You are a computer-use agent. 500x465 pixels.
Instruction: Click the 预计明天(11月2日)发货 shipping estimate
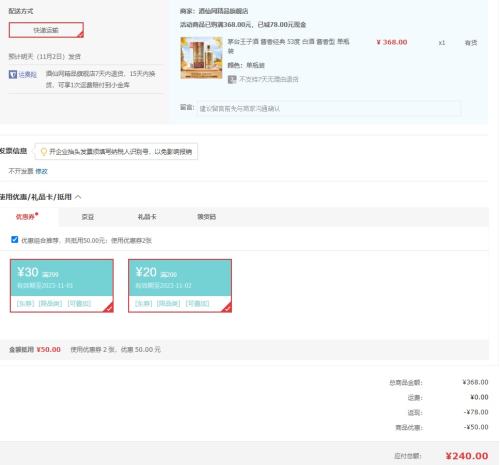pyautogui.click(x=45, y=56)
